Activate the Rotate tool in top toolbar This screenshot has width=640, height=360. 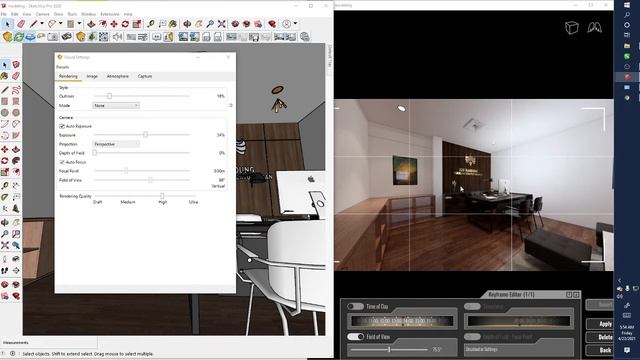(x=125, y=24)
